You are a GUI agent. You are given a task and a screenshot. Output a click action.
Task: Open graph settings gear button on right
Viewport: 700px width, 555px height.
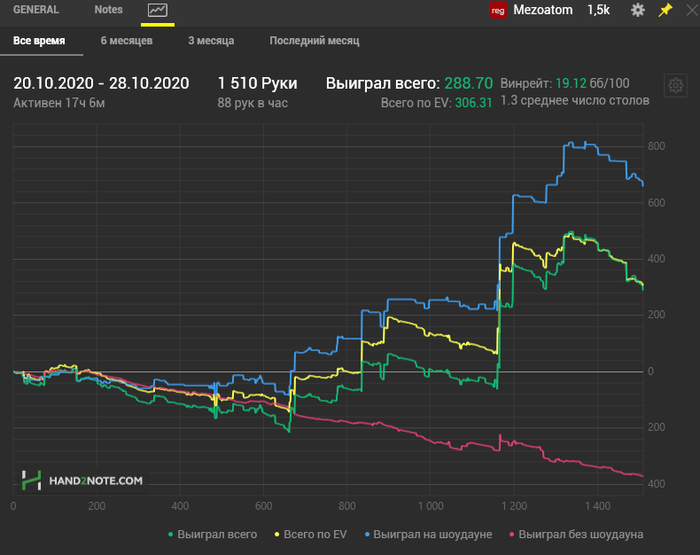click(x=675, y=85)
